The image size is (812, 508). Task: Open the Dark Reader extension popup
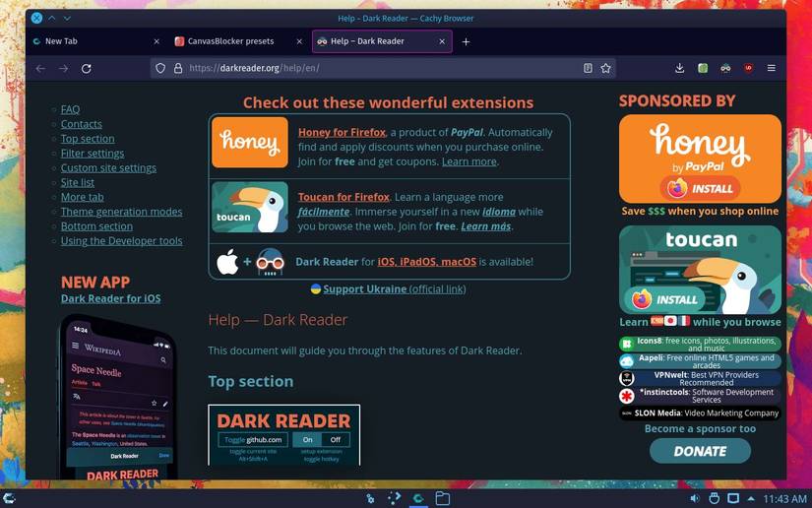pos(725,68)
